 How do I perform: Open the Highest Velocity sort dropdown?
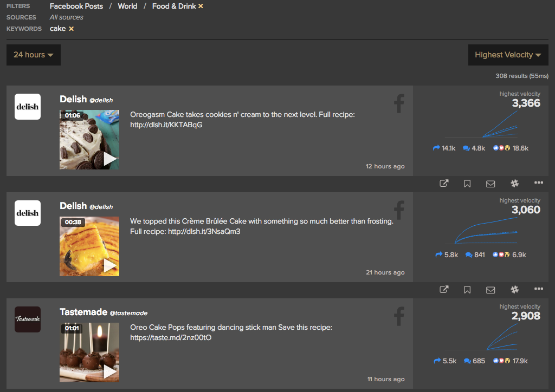(508, 55)
